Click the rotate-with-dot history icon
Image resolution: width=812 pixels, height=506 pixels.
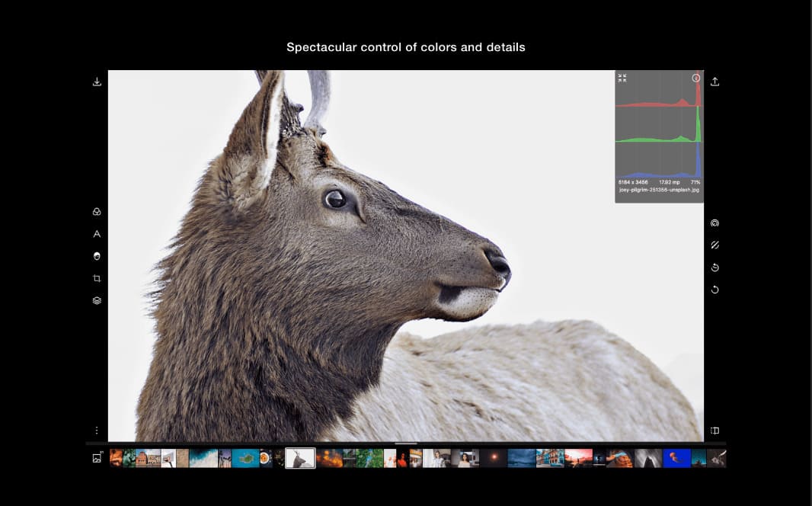(x=714, y=267)
